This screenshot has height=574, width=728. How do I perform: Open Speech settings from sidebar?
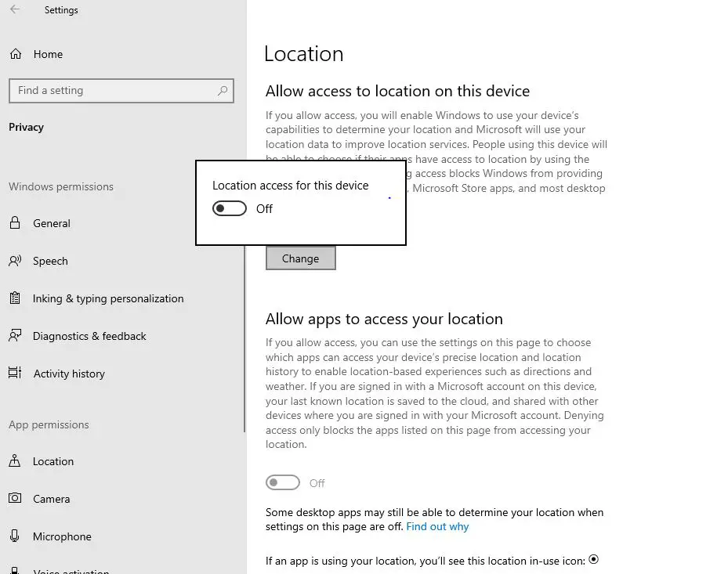point(16,261)
